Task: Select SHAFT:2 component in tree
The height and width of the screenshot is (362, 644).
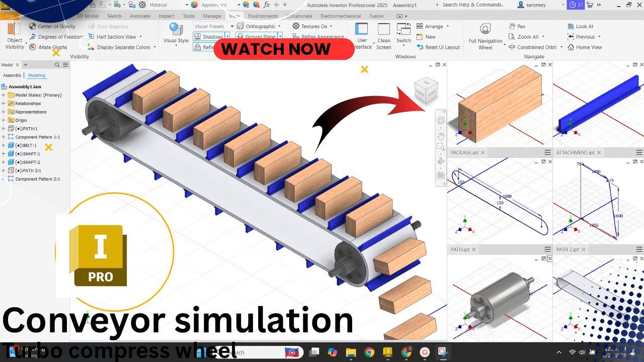Action: [28, 162]
